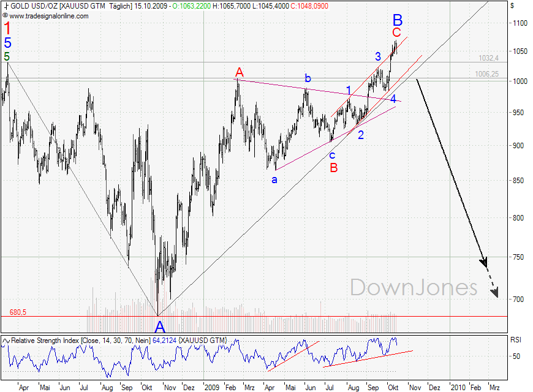Select the red B label below c
This screenshot has width=533, height=392.
tap(334, 168)
